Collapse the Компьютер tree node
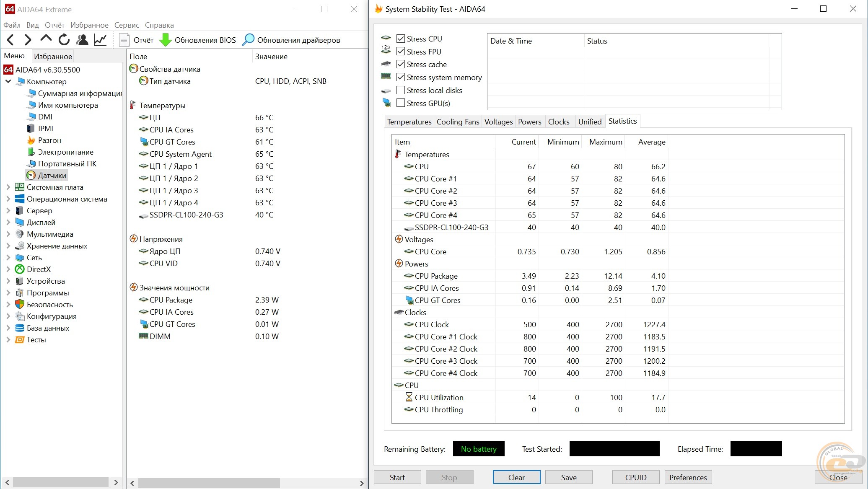This screenshot has height=489, width=868. [8, 81]
